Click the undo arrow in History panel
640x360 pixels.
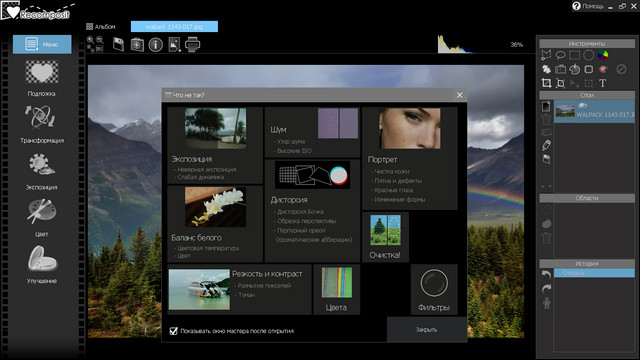point(546,274)
